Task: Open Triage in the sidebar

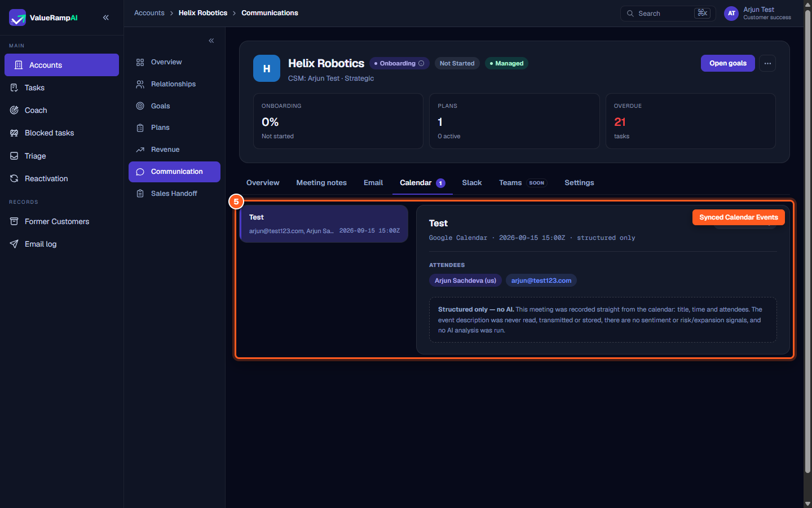Action: 61,156
